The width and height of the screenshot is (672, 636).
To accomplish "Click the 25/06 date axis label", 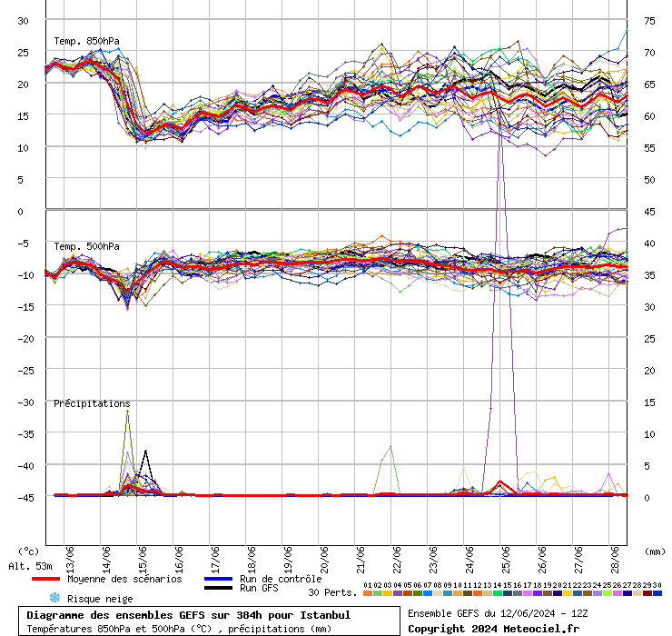I will pos(506,560).
